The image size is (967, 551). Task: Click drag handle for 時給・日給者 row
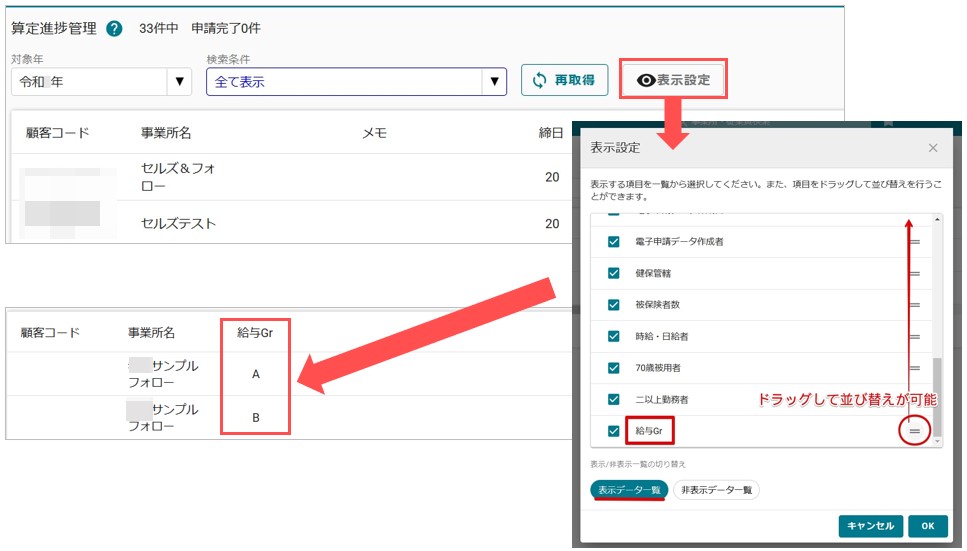pyautogui.click(x=914, y=337)
